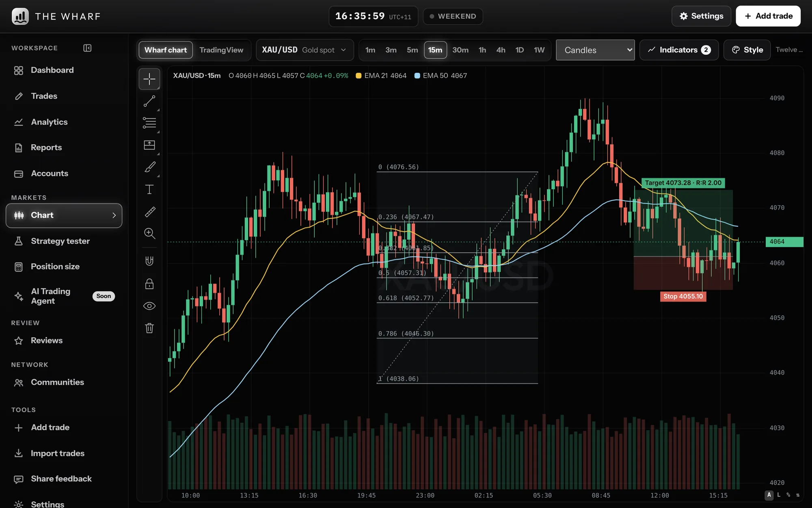
Task: Click The Wharf logo icon
Action: (20, 16)
